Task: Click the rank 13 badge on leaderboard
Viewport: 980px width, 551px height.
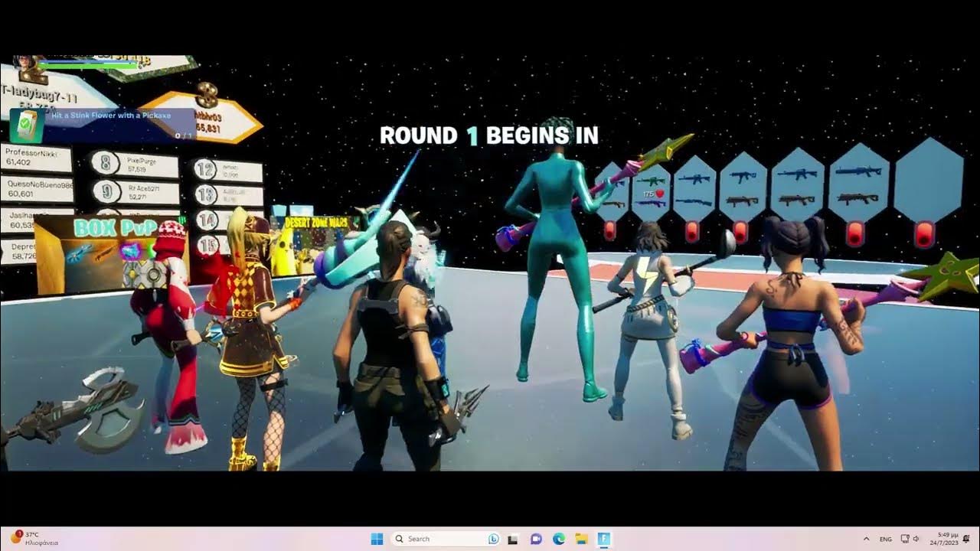Action: pos(204,194)
